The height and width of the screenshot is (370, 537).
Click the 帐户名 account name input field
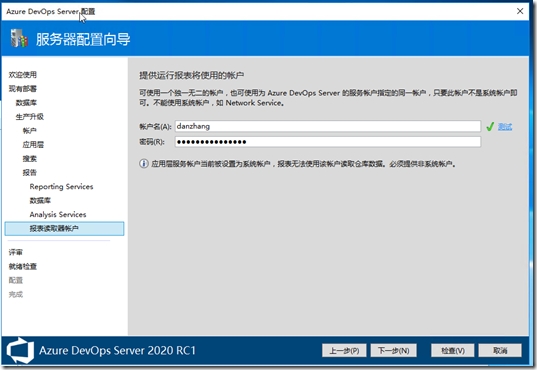(x=328, y=126)
